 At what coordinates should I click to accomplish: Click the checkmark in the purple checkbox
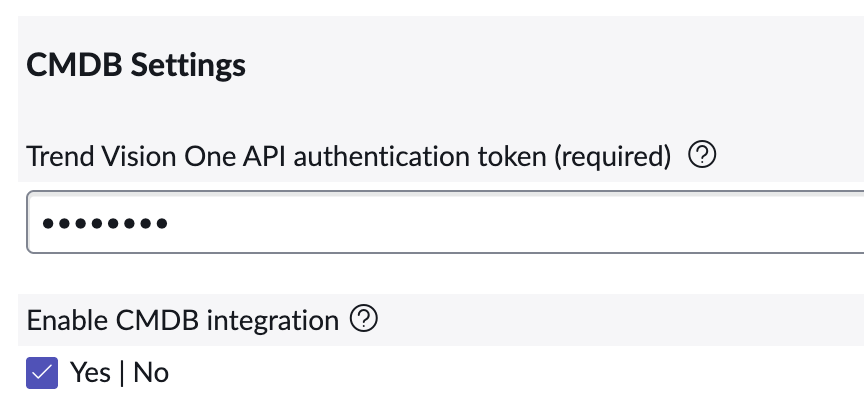pos(42,373)
